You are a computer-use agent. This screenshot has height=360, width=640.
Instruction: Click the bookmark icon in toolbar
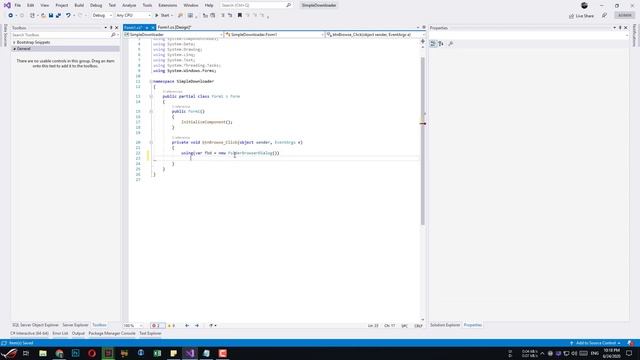(240, 16)
